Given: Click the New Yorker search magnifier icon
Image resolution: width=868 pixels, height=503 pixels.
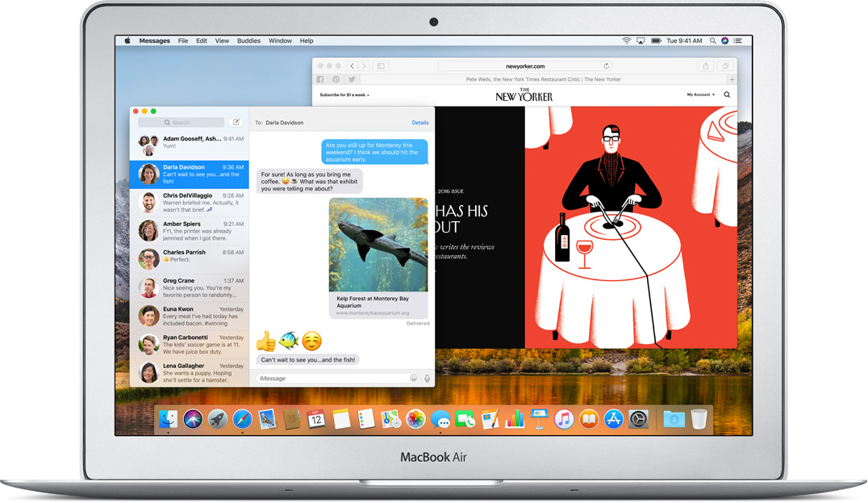Looking at the screenshot, I should click(727, 94).
